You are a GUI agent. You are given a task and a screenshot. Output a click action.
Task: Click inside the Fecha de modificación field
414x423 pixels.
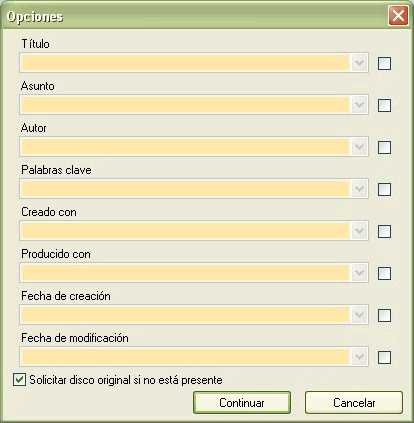185,357
